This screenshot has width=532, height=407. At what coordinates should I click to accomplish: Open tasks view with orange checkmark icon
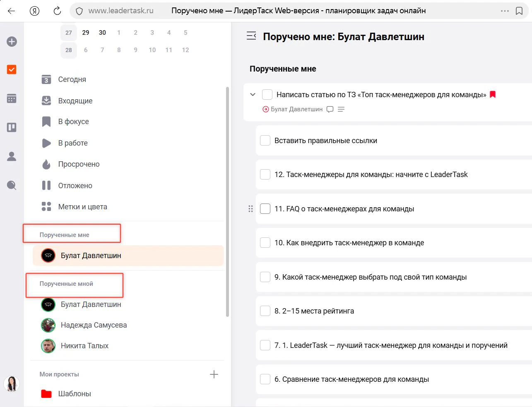pyautogui.click(x=12, y=69)
